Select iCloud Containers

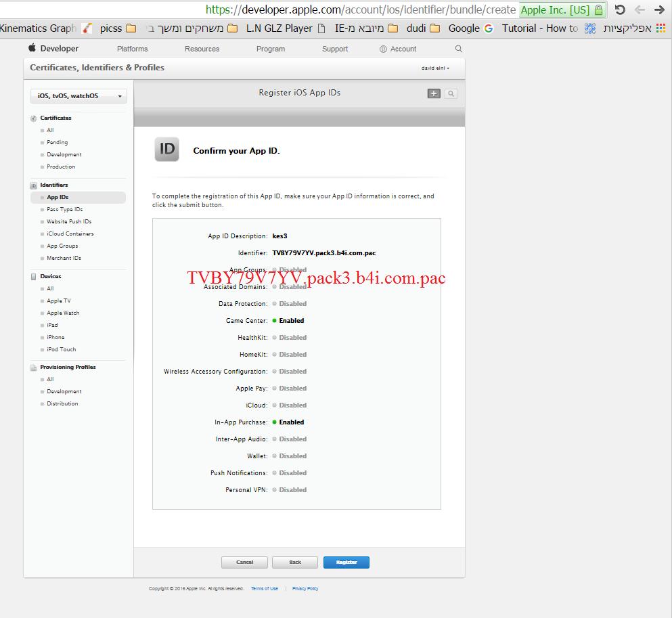coord(70,234)
